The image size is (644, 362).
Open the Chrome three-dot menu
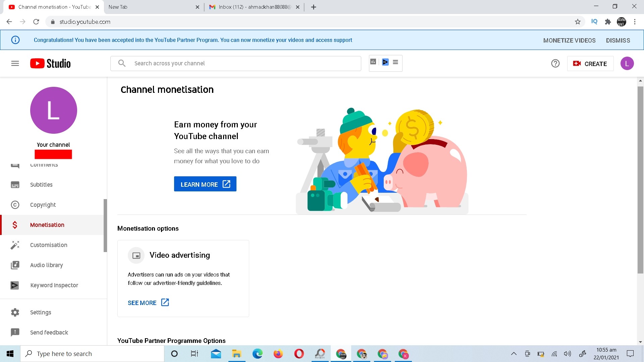click(x=635, y=22)
